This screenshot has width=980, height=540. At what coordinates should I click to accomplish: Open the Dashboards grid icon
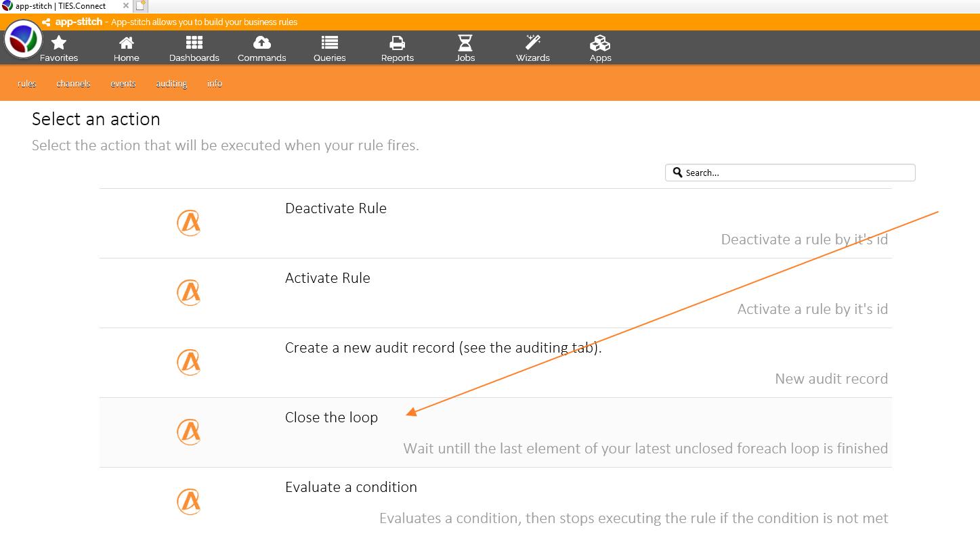tap(194, 44)
